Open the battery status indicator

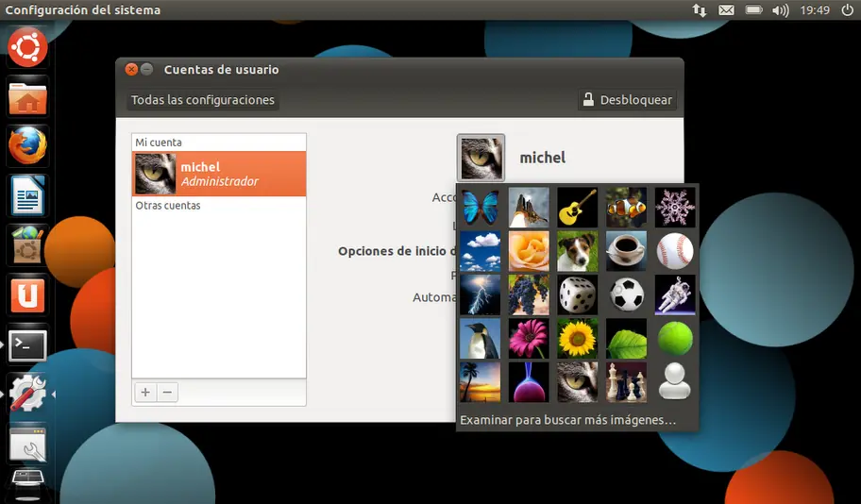pos(753,9)
